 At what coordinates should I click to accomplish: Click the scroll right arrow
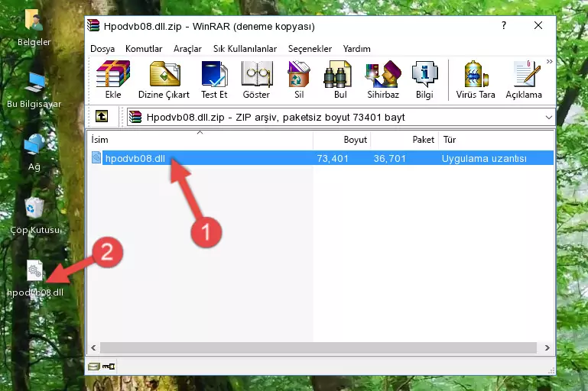click(x=547, y=347)
